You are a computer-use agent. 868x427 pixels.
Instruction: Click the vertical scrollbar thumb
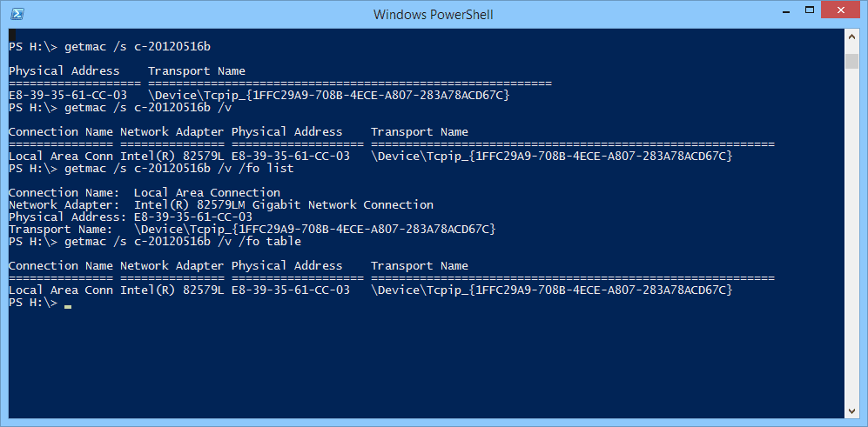[x=851, y=62]
